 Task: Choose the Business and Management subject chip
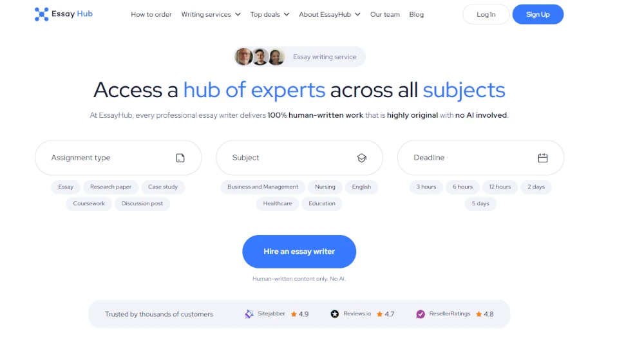(x=263, y=187)
